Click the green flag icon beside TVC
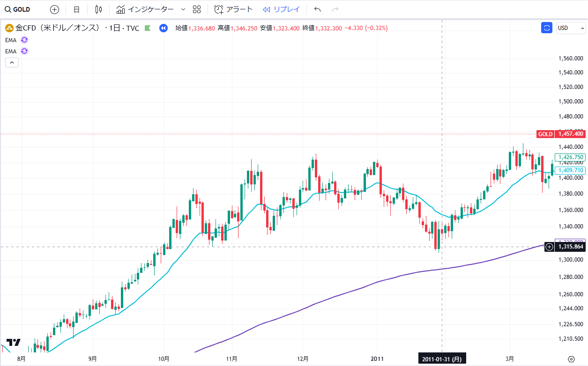Viewport: 588px width, 366px height. pyautogui.click(x=148, y=28)
